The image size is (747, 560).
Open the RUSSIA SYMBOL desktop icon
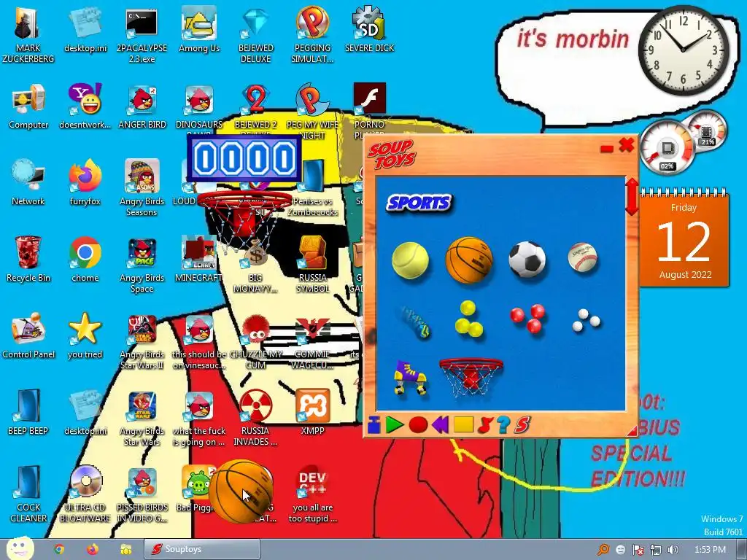click(x=312, y=265)
